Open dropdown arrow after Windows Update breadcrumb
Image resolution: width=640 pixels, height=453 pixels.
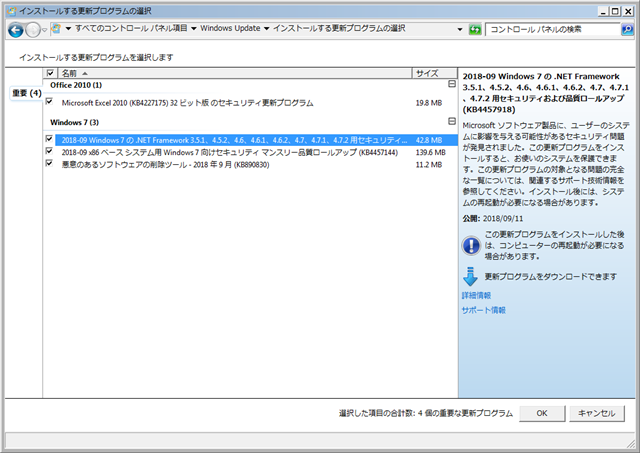coord(267,29)
